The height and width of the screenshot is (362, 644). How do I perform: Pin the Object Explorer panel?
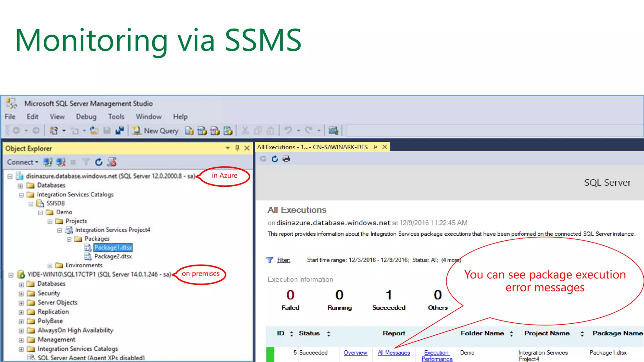tap(237, 148)
